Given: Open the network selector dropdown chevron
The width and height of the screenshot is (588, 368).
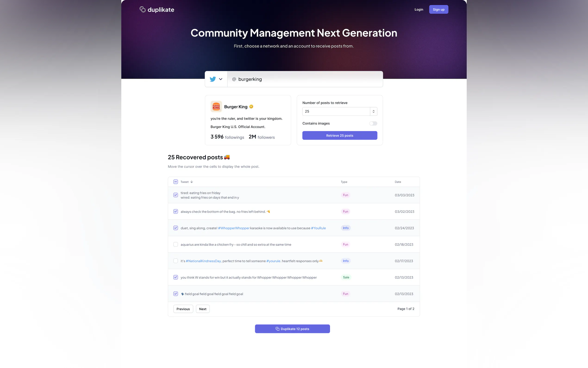Looking at the screenshot, I should tap(220, 79).
